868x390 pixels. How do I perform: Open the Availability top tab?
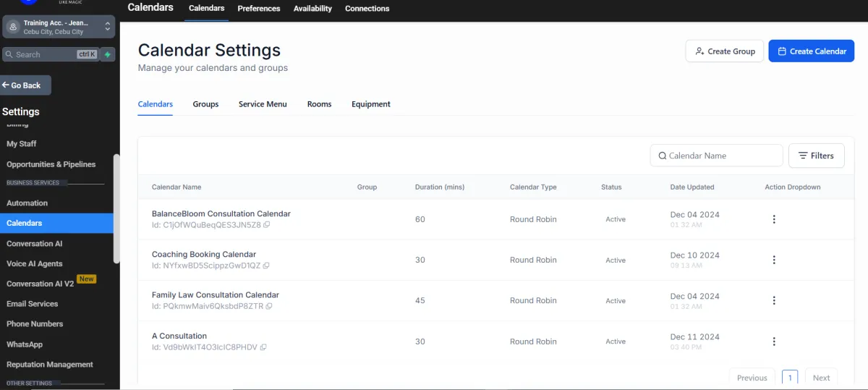click(x=312, y=9)
